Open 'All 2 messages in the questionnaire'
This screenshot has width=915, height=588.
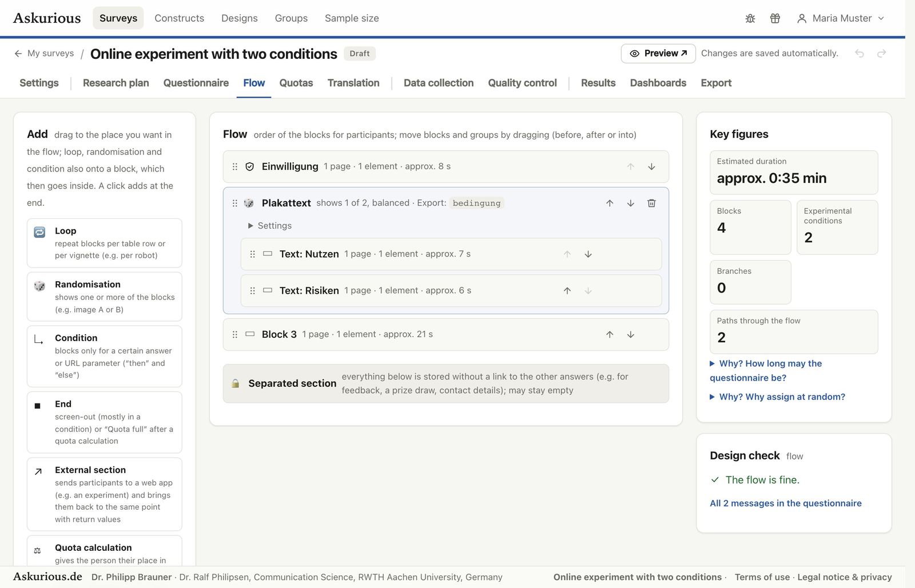(x=785, y=503)
